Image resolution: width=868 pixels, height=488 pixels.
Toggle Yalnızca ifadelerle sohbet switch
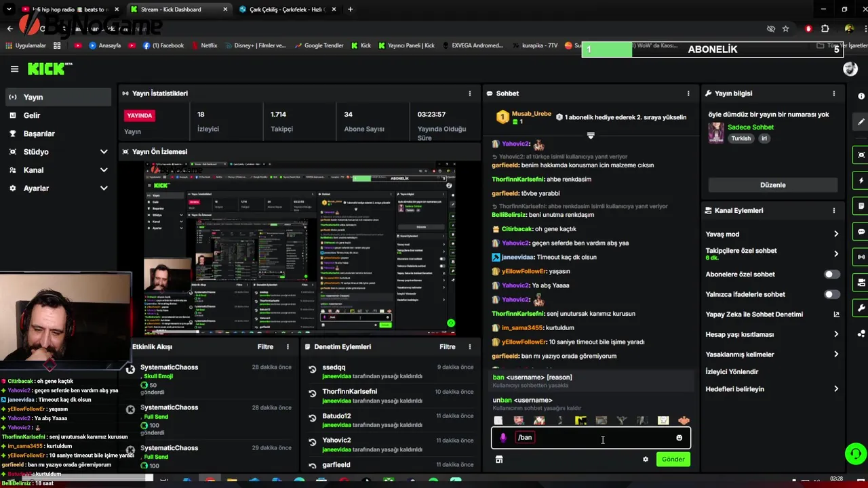pos(831,294)
